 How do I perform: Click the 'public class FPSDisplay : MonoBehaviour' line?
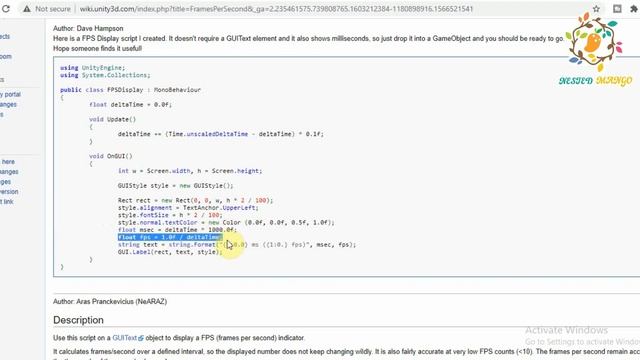tap(130, 90)
